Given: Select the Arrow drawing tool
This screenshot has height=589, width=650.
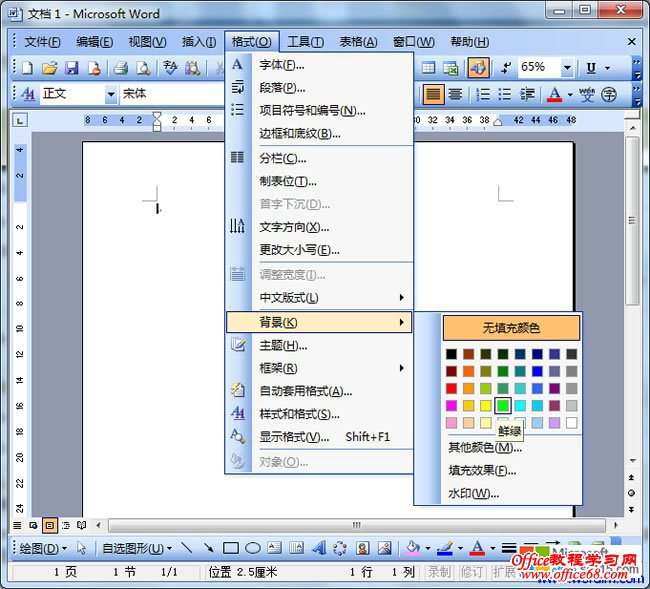Looking at the screenshot, I should pos(208,548).
